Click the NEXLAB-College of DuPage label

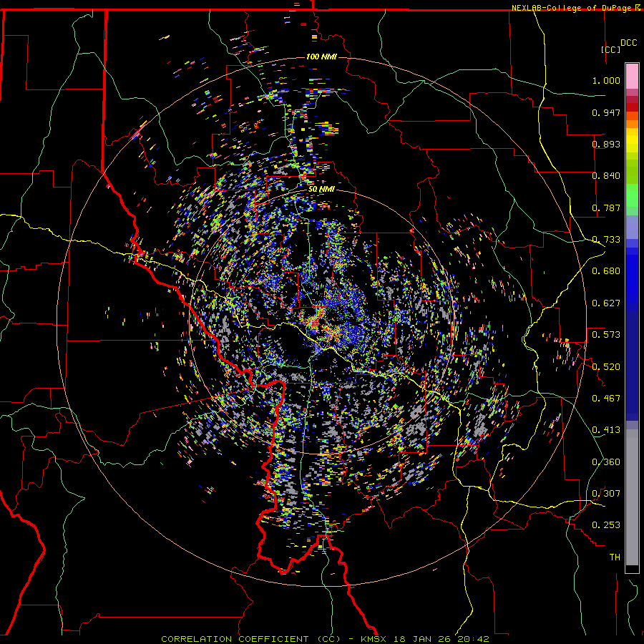pyautogui.click(x=572, y=8)
